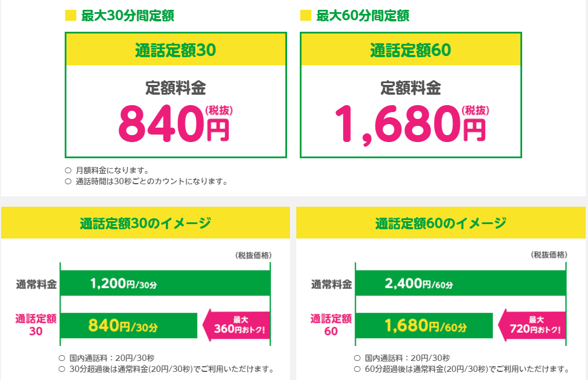Click the pink 最大720円おトク arrow

tap(532, 325)
